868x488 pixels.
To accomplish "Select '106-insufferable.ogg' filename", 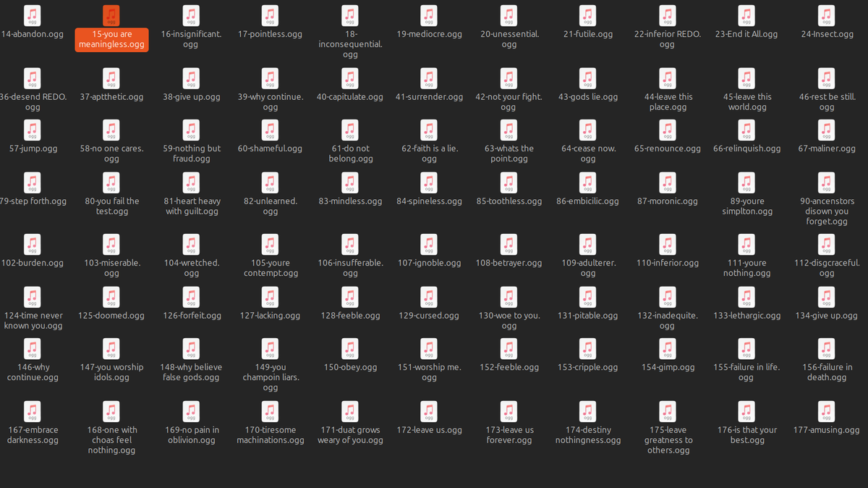I will [x=350, y=268].
